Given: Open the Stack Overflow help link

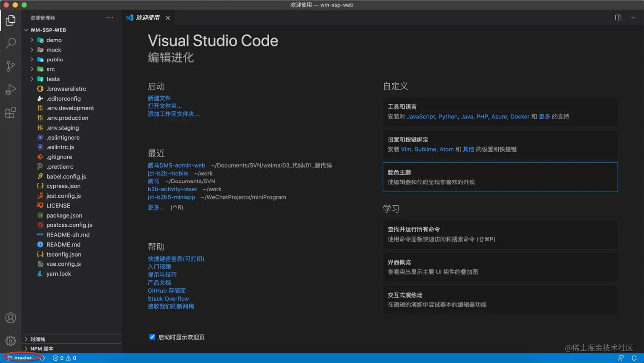Looking at the screenshot, I should [x=168, y=299].
